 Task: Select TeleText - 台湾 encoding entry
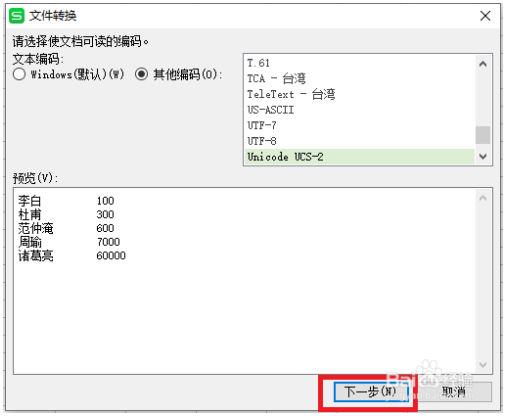click(x=359, y=94)
